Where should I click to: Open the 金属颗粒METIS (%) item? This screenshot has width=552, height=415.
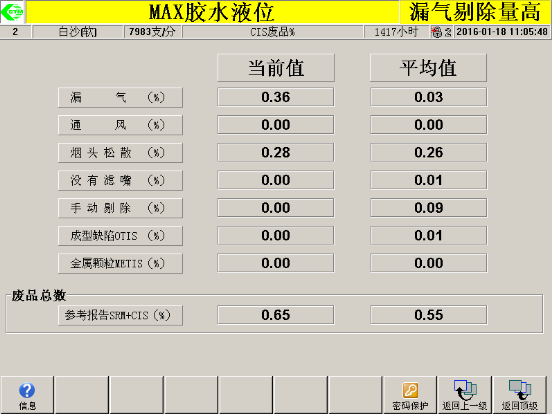click(120, 264)
